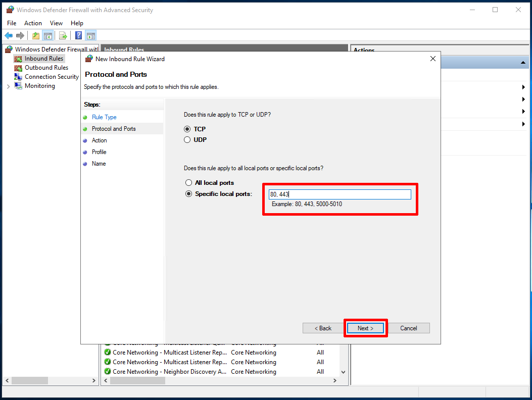
Task: Click the Export List toolbar icon
Action: point(63,35)
